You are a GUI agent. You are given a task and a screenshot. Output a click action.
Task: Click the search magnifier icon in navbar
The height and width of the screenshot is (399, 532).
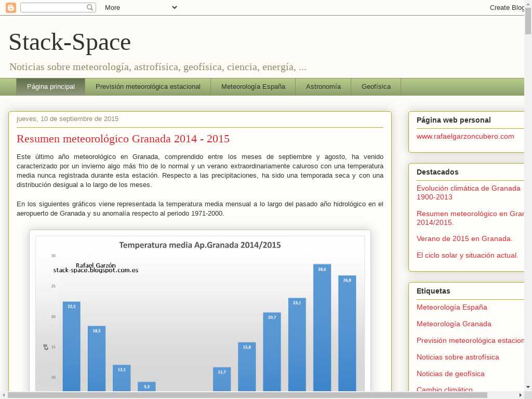(90, 7)
